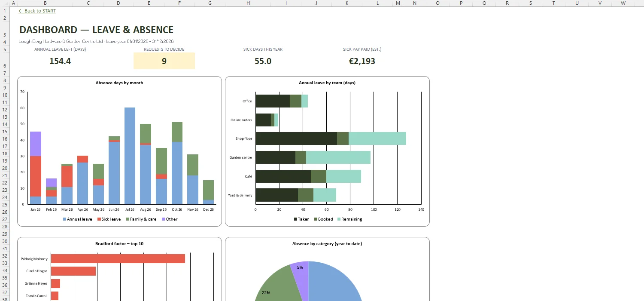
Task: Select the red Sick leave segment in Mar 26 column
Action: [67, 176]
